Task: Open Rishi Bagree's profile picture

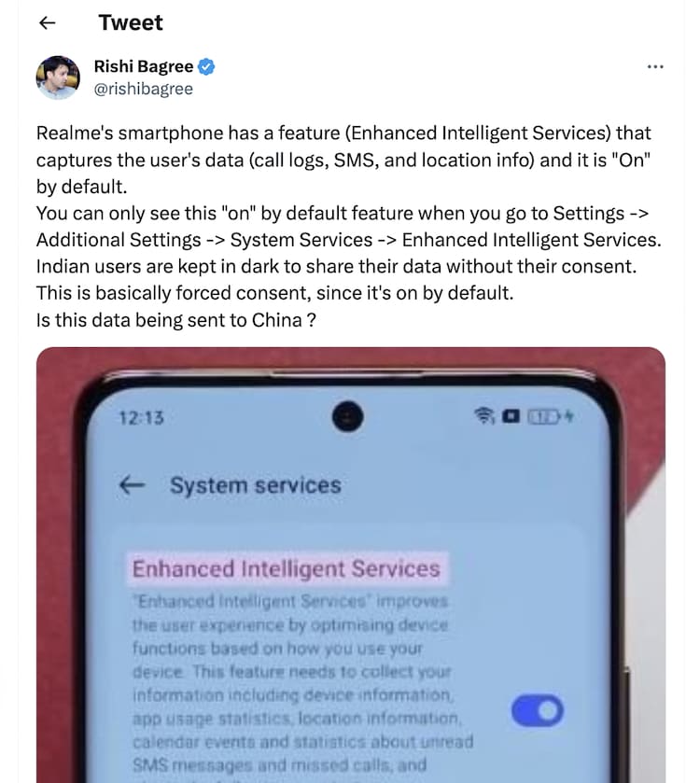Action: [58, 77]
